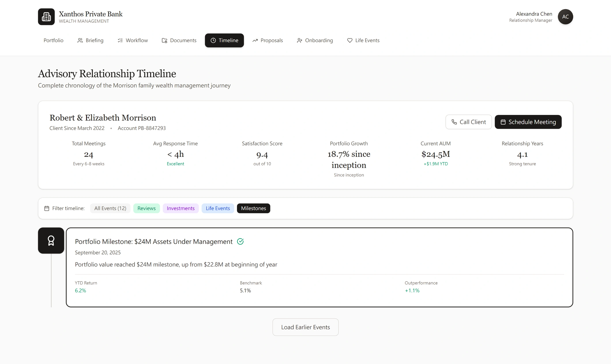Expand the All Events (12) filter

110,208
